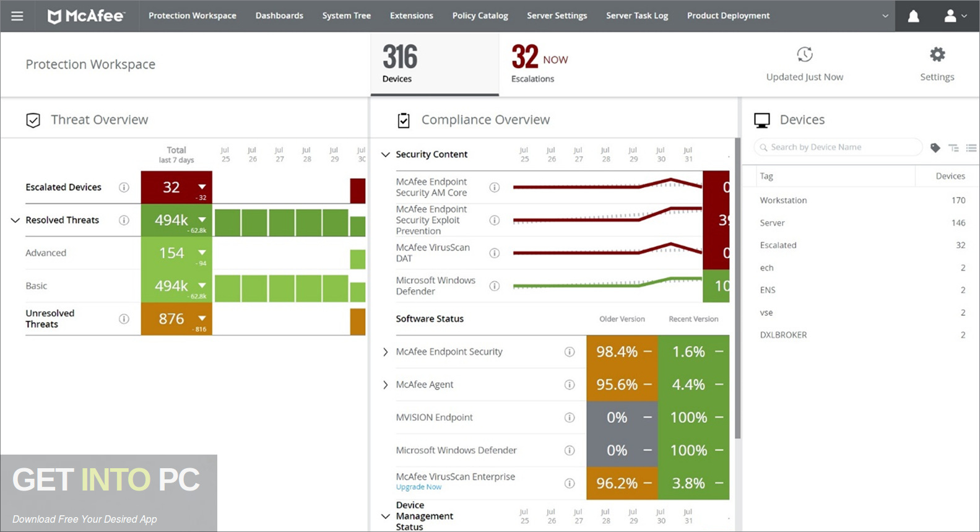Image resolution: width=980 pixels, height=532 pixels.
Task: Open Extensions
Action: (411, 16)
